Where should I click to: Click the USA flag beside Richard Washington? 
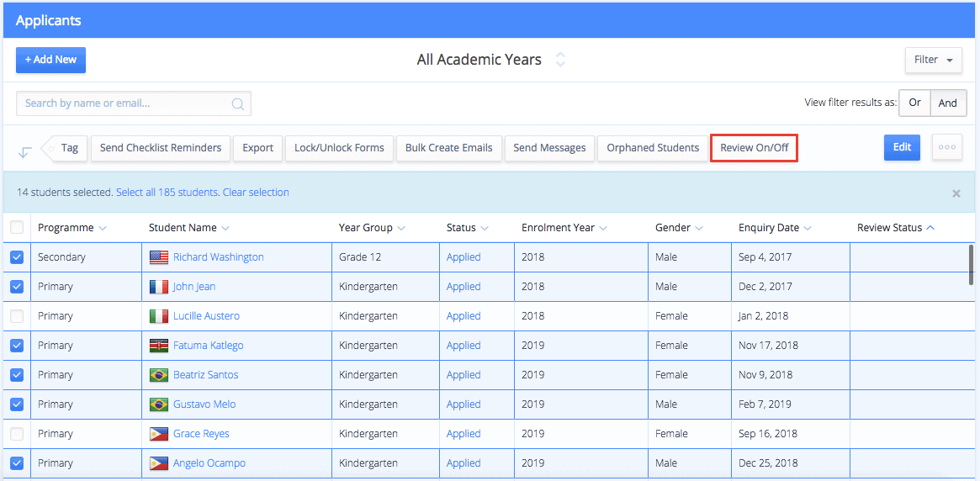[159, 257]
